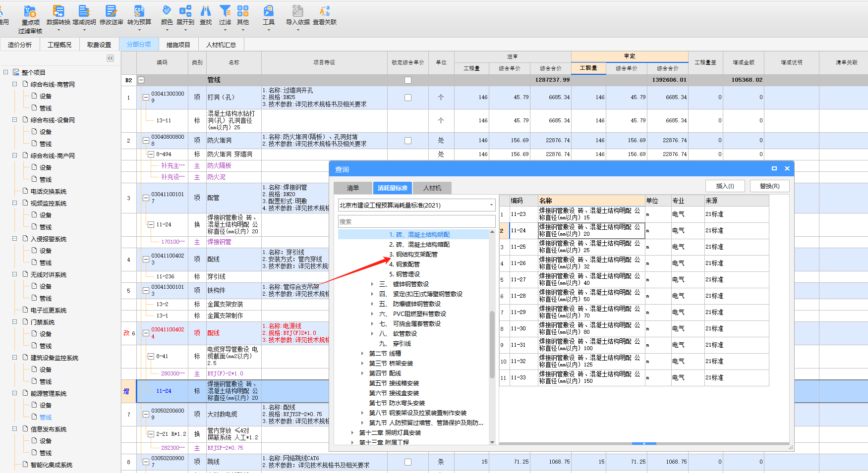The height and width of the screenshot is (473, 868).
Task: Select 管线 under 能源管理系统
Action: point(46,417)
